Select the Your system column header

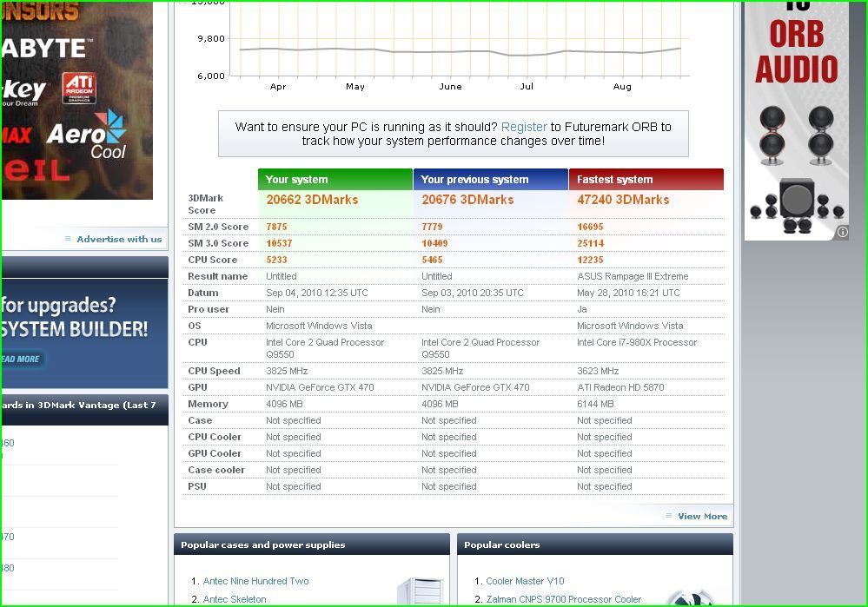[x=335, y=179]
